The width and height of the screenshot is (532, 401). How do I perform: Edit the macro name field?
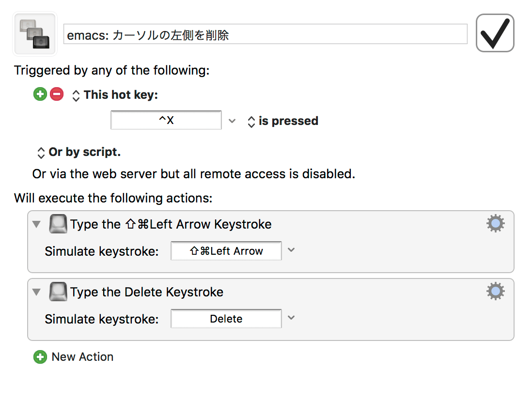click(x=266, y=34)
